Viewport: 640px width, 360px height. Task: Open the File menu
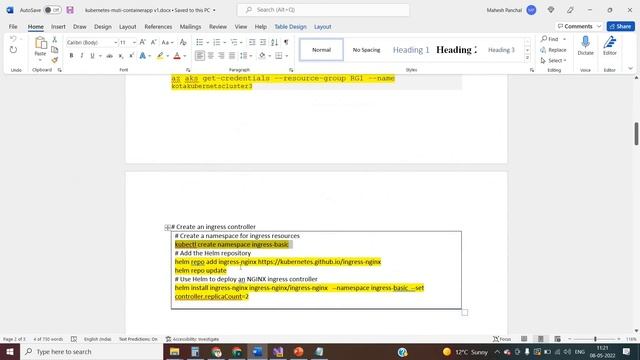[13, 27]
